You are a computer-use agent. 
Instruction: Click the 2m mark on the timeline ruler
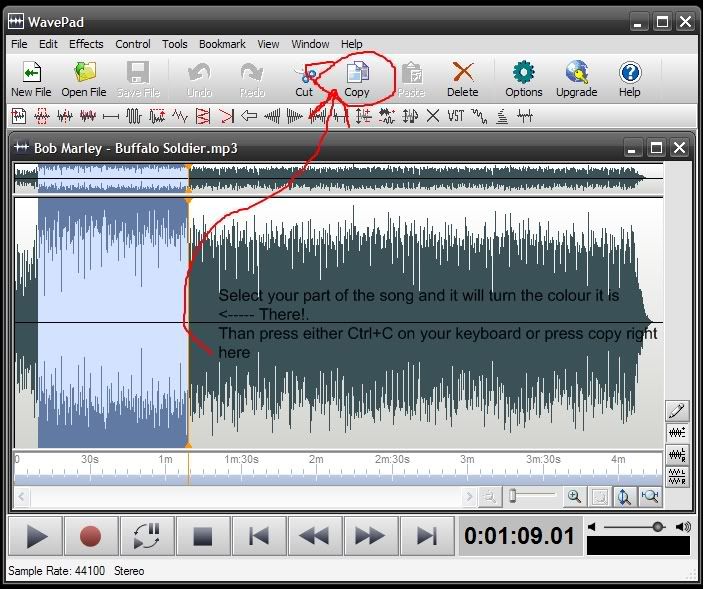click(316, 459)
